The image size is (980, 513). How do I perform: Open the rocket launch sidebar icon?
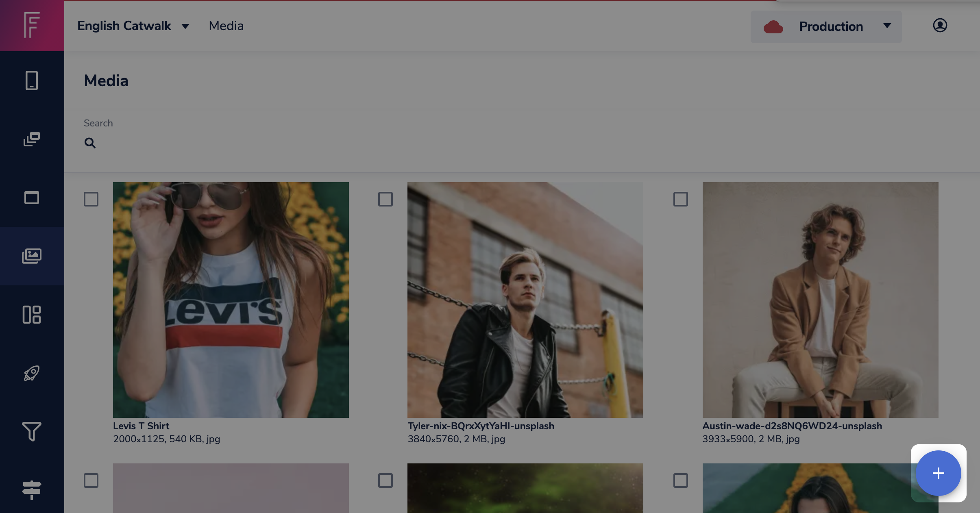click(x=32, y=373)
